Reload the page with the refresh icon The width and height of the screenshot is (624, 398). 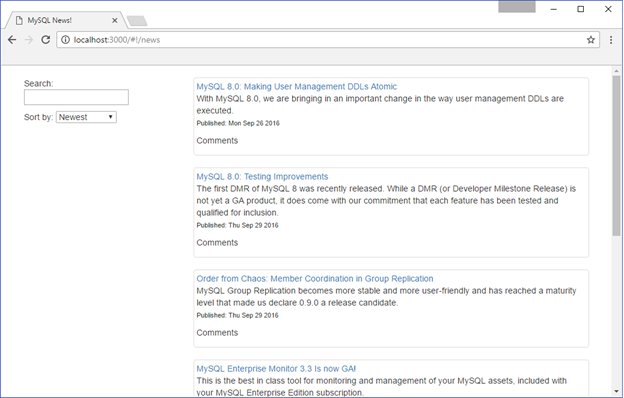coord(46,40)
